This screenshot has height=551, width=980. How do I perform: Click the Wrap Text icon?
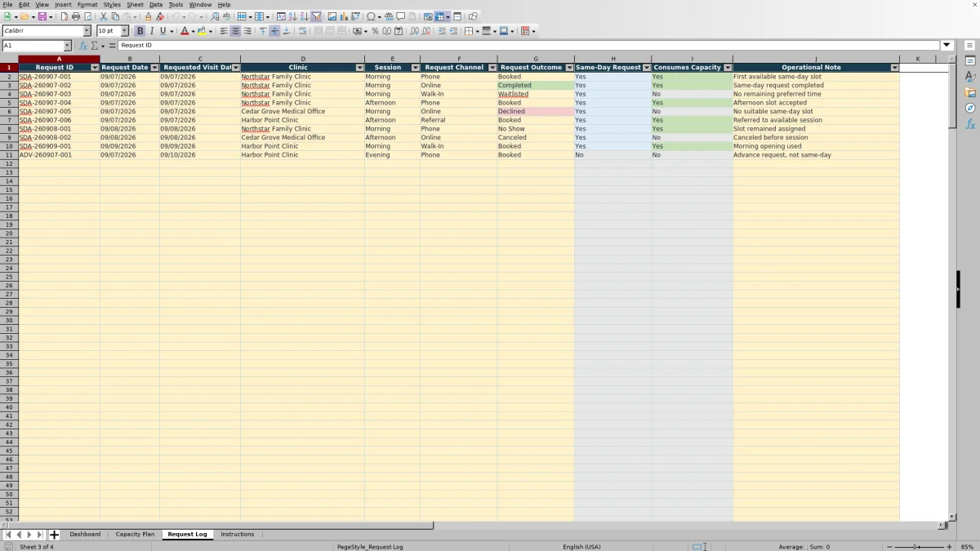[302, 31]
